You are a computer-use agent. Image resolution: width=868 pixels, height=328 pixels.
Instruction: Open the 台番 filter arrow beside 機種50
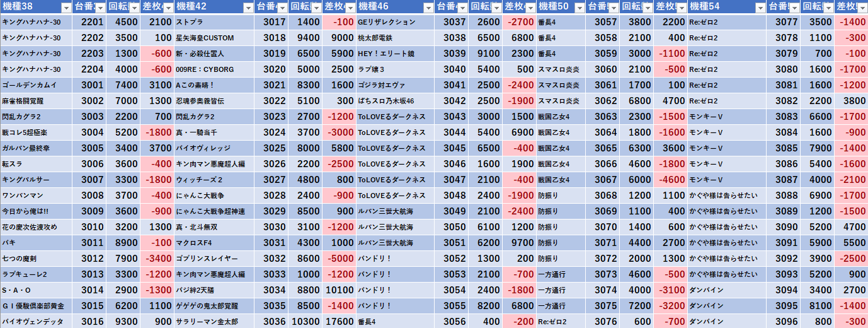(614, 8)
